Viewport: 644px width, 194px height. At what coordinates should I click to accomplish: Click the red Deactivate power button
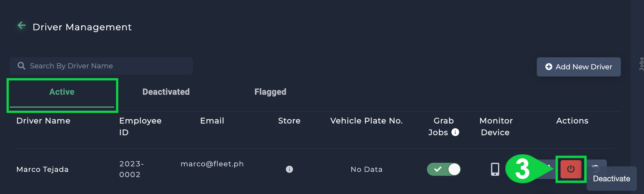(571, 169)
